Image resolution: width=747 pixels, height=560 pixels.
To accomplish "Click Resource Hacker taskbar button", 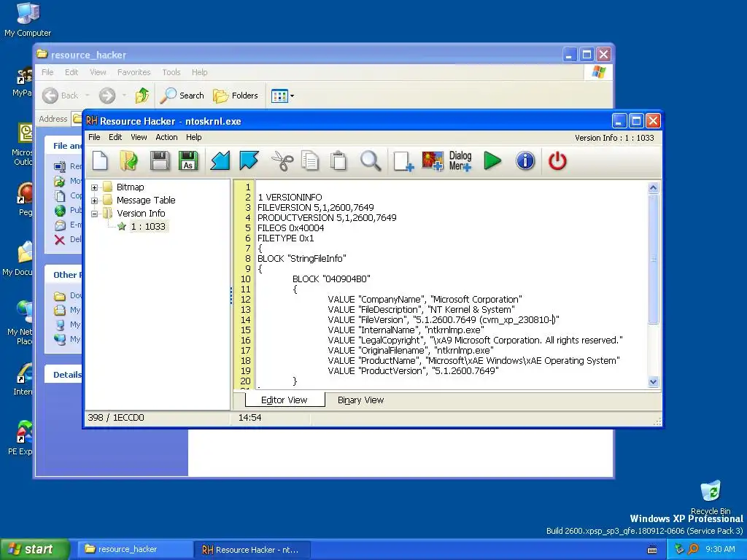I will (252, 550).
